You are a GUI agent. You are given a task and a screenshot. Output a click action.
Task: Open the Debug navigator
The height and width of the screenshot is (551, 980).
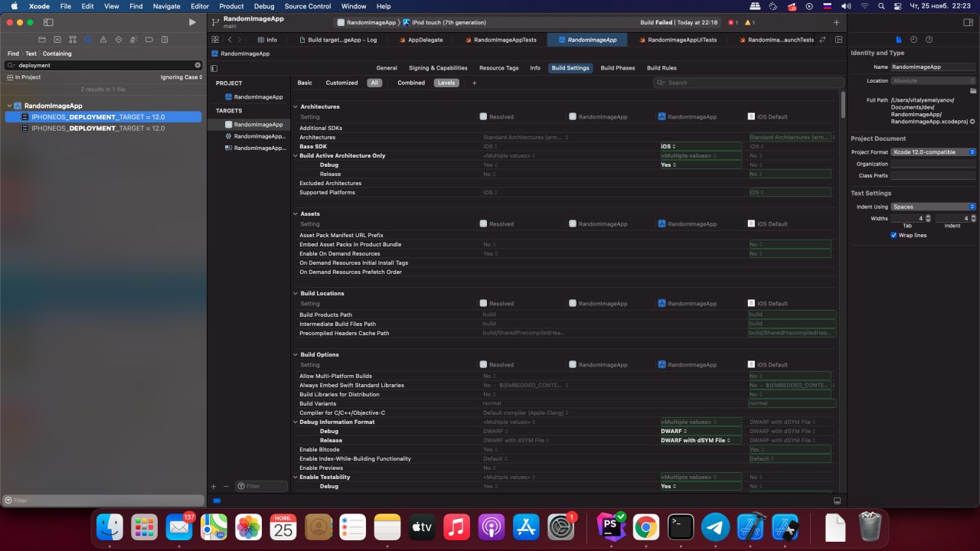(134, 39)
